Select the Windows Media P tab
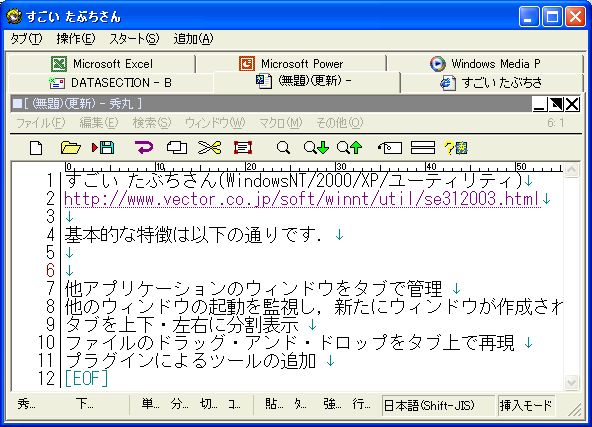 click(x=485, y=63)
